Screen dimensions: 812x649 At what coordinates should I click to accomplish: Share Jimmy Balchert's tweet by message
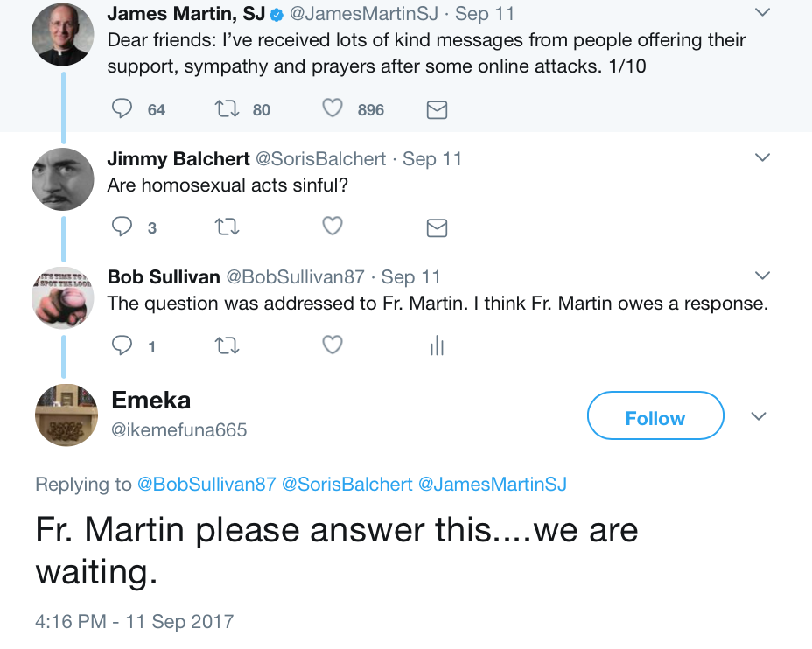(x=437, y=227)
